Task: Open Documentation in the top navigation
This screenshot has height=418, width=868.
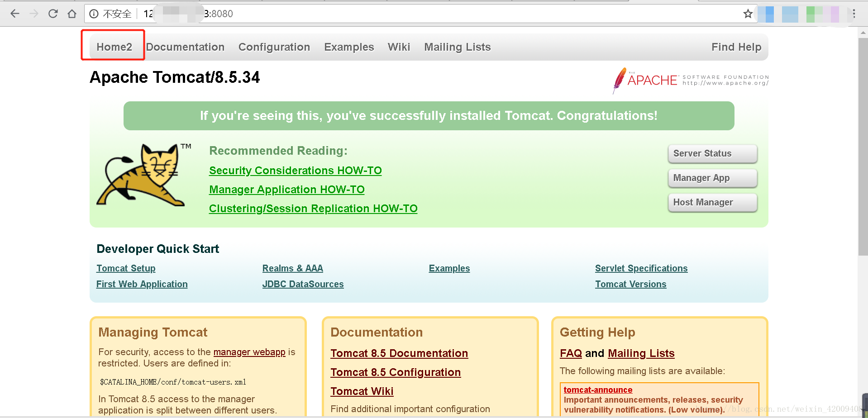Action: click(x=185, y=47)
